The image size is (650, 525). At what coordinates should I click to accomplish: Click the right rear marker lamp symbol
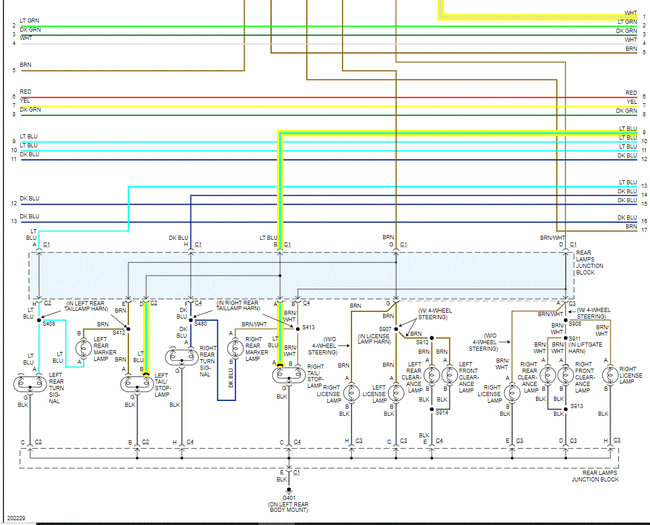click(235, 348)
